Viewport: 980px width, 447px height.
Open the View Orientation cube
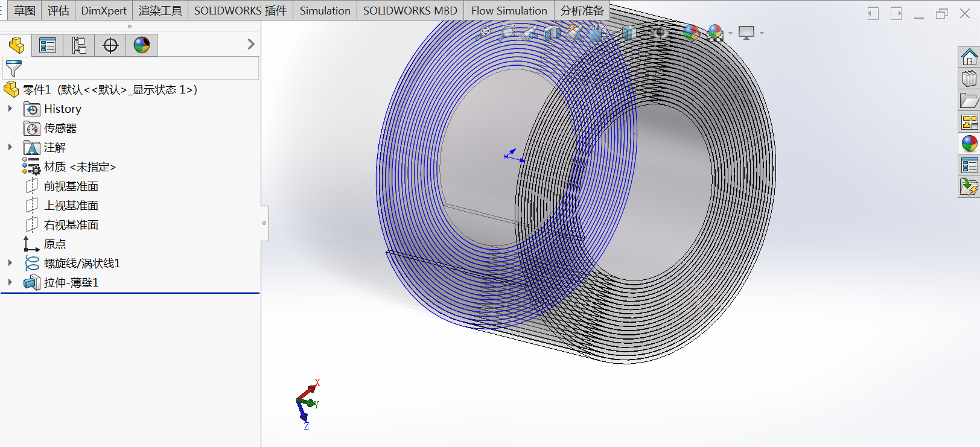pos(598,33)
